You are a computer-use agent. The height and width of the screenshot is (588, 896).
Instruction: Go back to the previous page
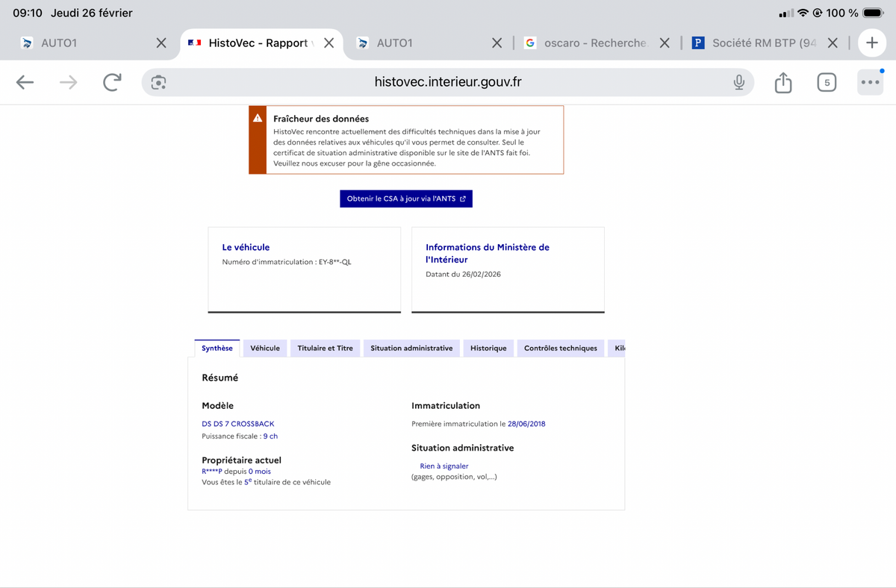tap(25, 82)
